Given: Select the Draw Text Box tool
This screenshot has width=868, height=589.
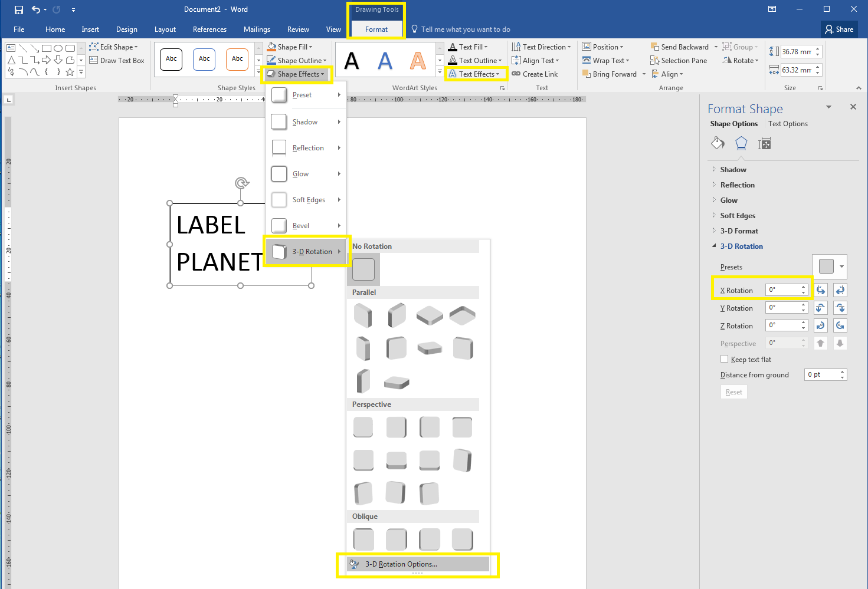Looking at the screenshot, I should click(117, 60).
